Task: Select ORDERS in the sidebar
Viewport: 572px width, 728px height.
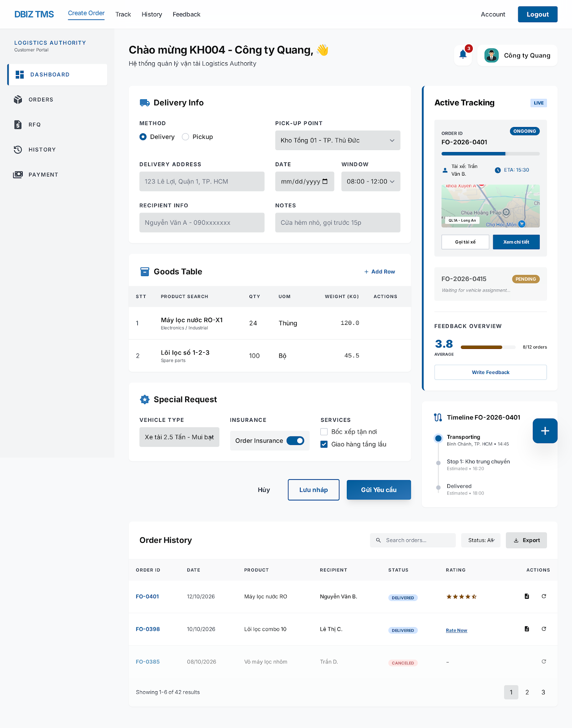Action: (58, 100)
